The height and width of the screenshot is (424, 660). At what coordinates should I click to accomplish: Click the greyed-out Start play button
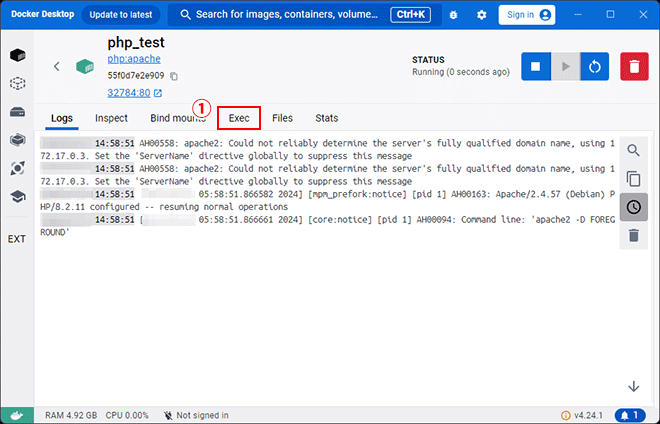[x=565, y=66]
